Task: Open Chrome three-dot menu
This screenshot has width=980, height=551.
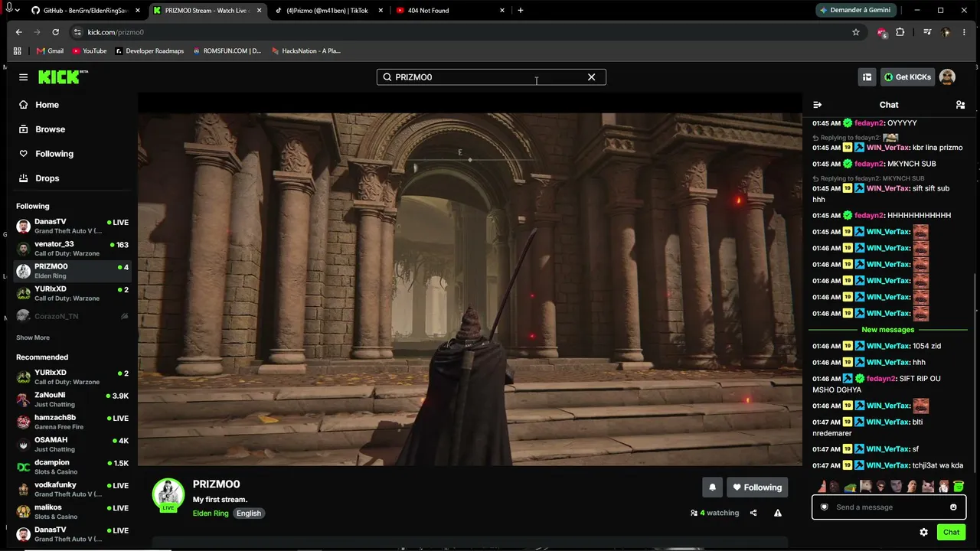Action: pos(965,32)
